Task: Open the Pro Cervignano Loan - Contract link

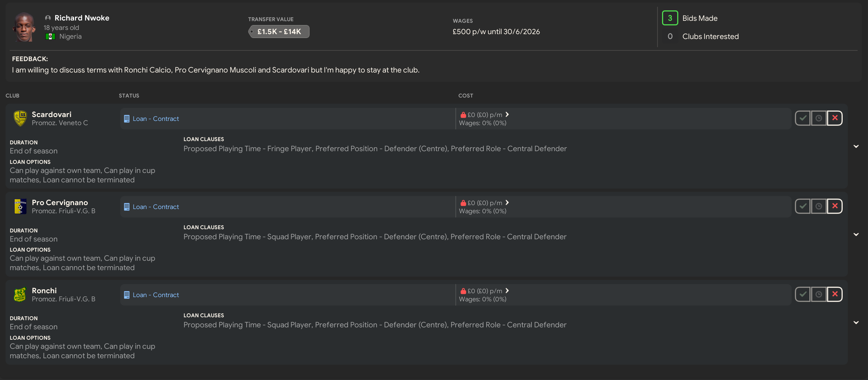Action: (x=155, y=207)
